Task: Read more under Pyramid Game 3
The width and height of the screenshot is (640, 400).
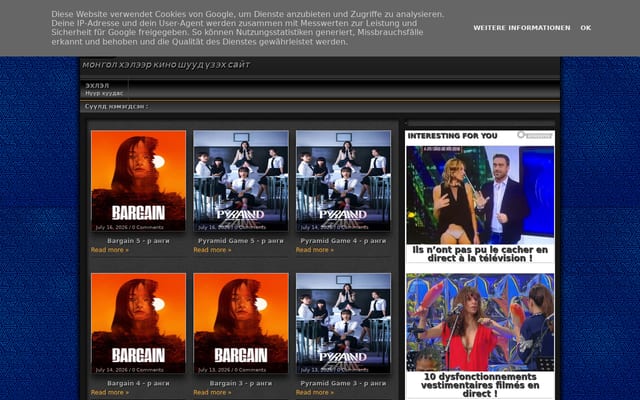Action: click(315, 392)
